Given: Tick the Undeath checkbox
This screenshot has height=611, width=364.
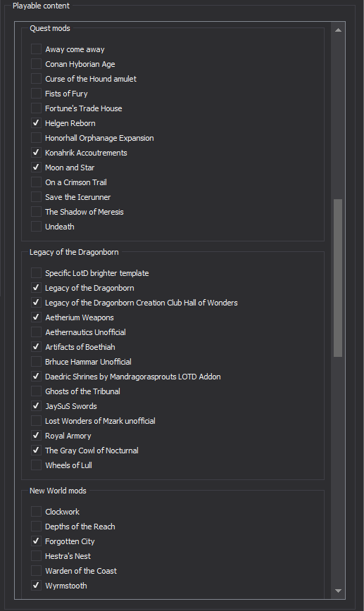Looking at the screenshot, I should pos(36,227).
